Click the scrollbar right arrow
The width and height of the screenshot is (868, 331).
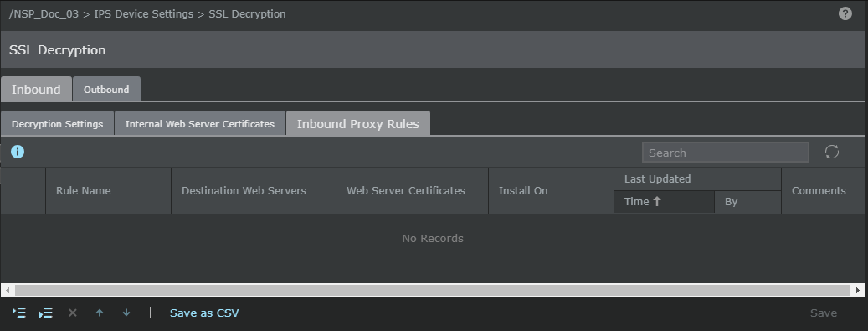pyautogui.click(x=858, y=290)
